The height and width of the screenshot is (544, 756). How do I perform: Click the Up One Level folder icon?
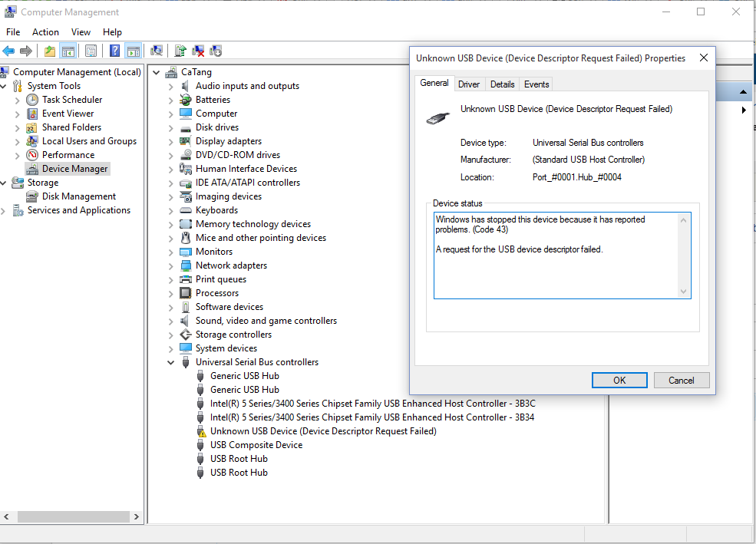pos(50,51)
